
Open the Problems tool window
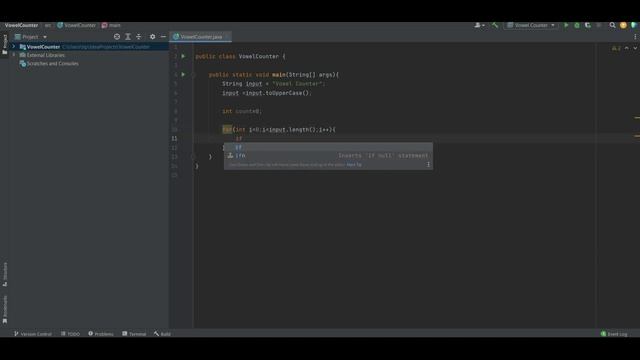(x=101, y=334)
